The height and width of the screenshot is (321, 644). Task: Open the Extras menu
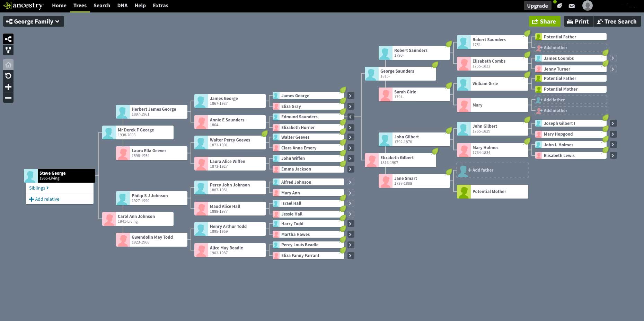(160, 6)
